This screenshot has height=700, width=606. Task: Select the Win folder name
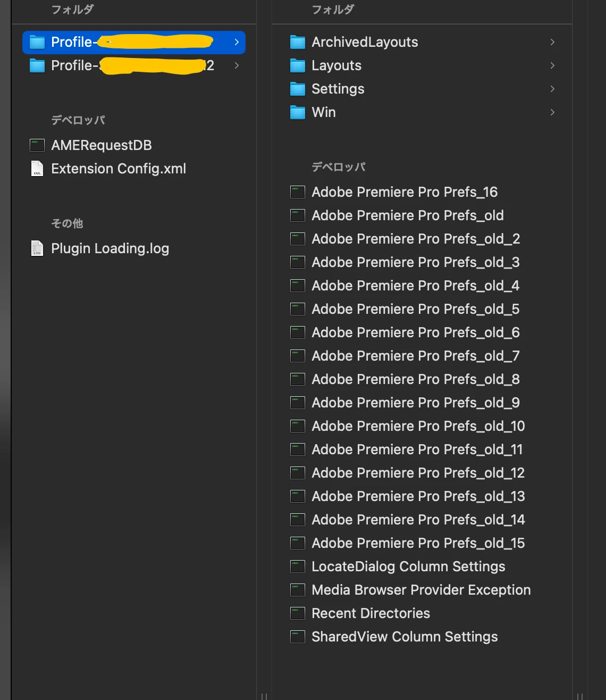click(324, 112)
